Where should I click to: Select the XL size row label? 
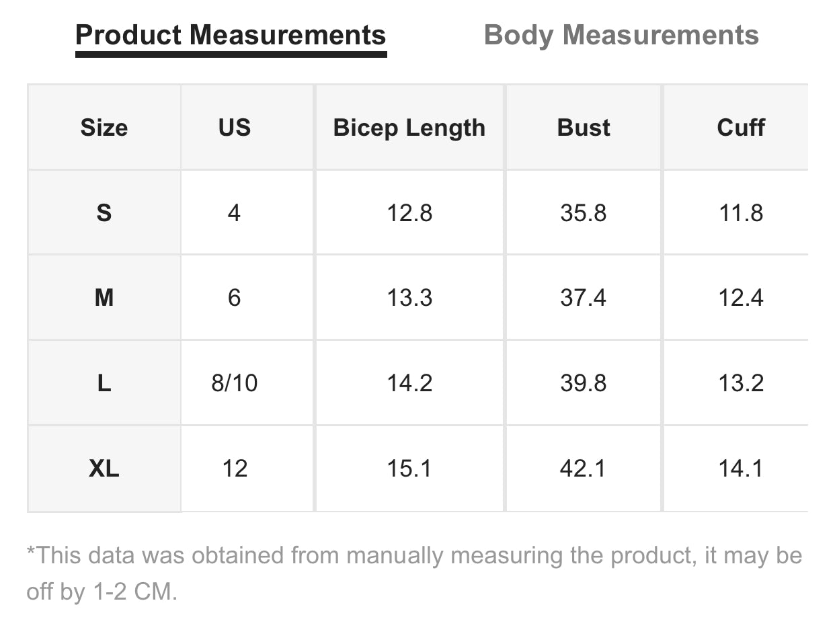click(x=104, y=469)
